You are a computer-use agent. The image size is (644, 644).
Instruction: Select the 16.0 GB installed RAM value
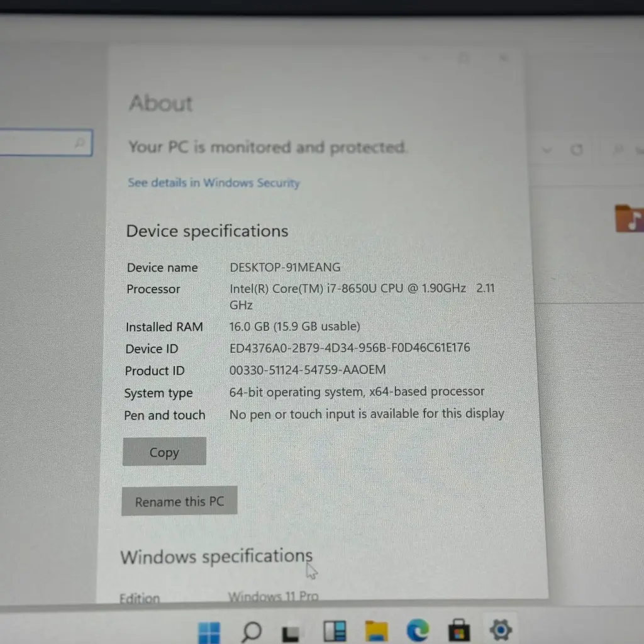point(294,326)
